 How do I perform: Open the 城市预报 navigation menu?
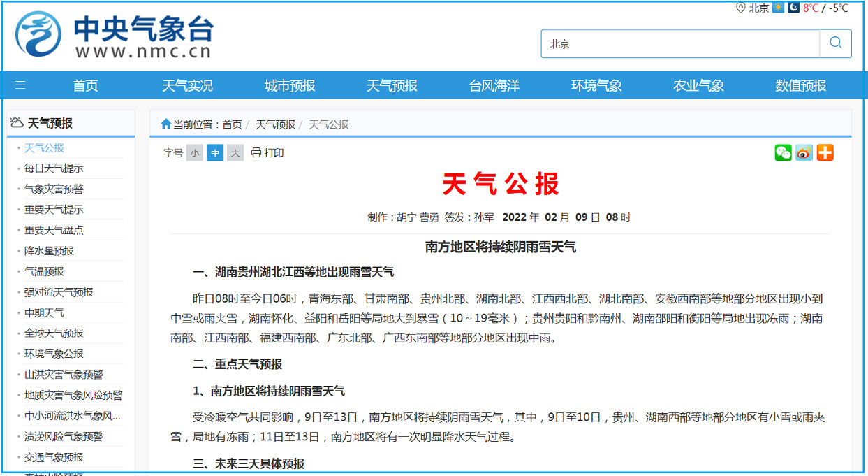(290, 85)
